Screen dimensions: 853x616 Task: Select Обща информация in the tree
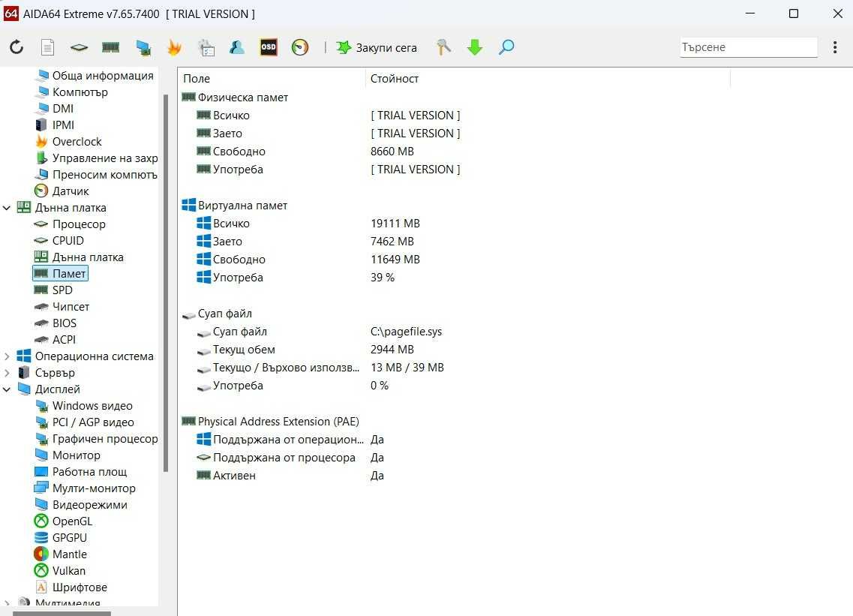click(95, 76)
